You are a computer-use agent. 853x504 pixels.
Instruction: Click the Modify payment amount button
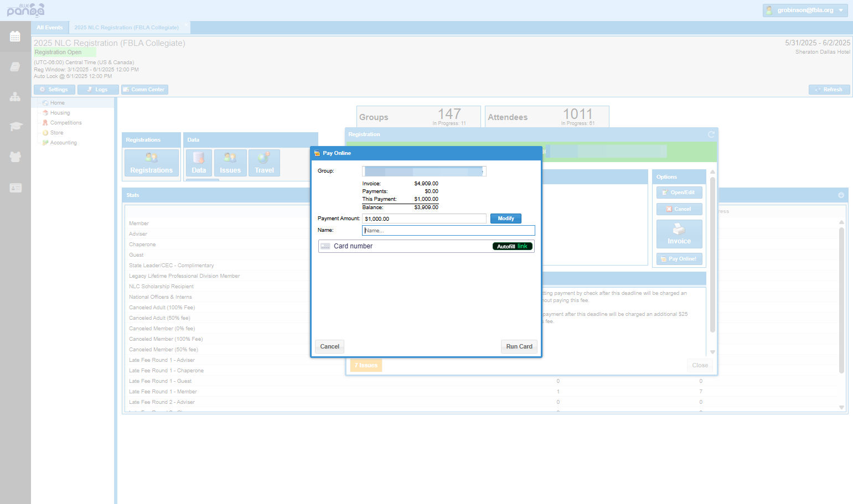(x=505, y=219)
